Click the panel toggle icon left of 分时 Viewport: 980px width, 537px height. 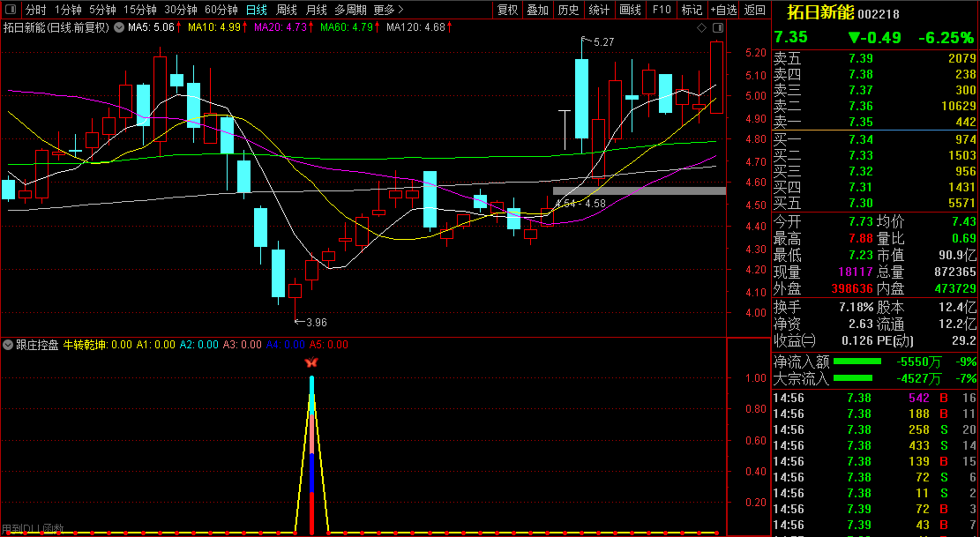coord(11,10)
